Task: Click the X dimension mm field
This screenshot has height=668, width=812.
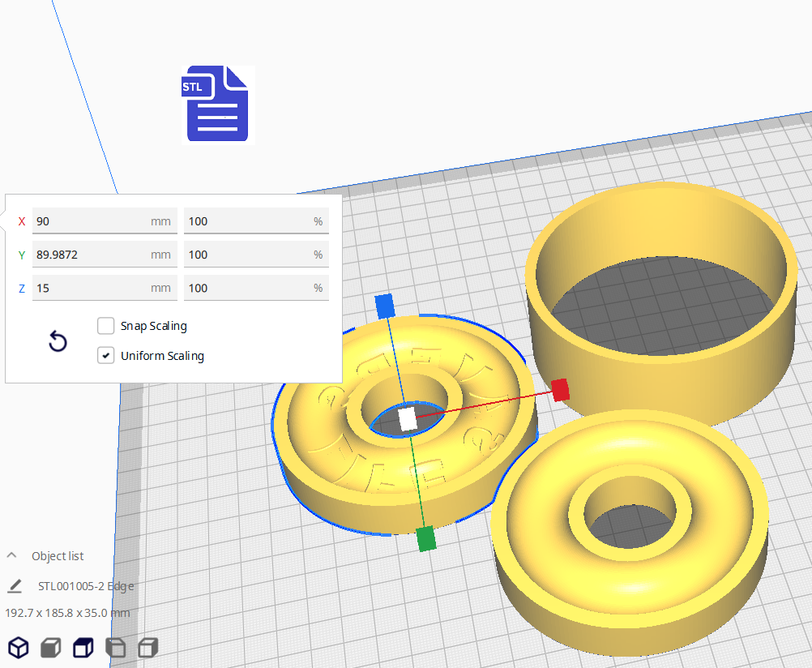Action: coord(91,221)
